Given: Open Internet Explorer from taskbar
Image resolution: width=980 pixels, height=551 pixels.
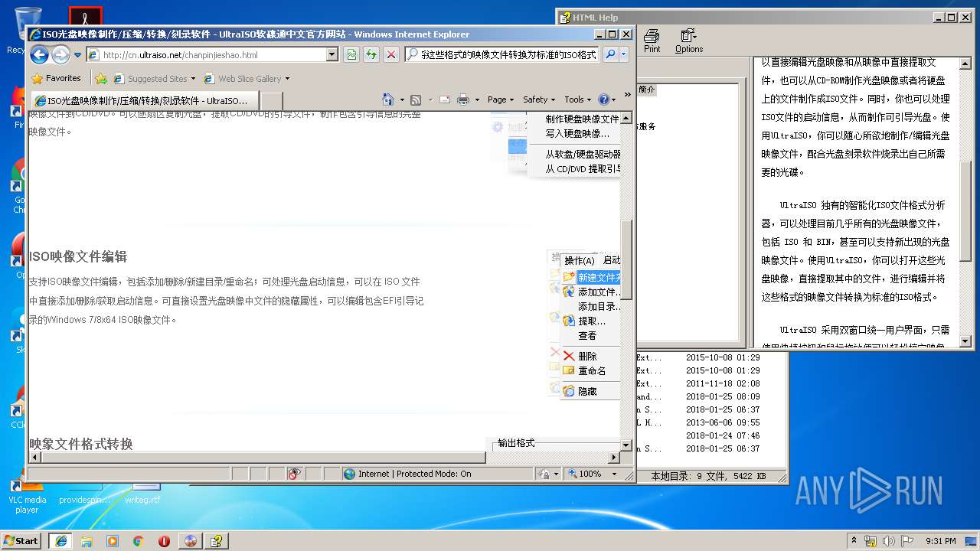Looking at the screenshot, I should [60, 540].
